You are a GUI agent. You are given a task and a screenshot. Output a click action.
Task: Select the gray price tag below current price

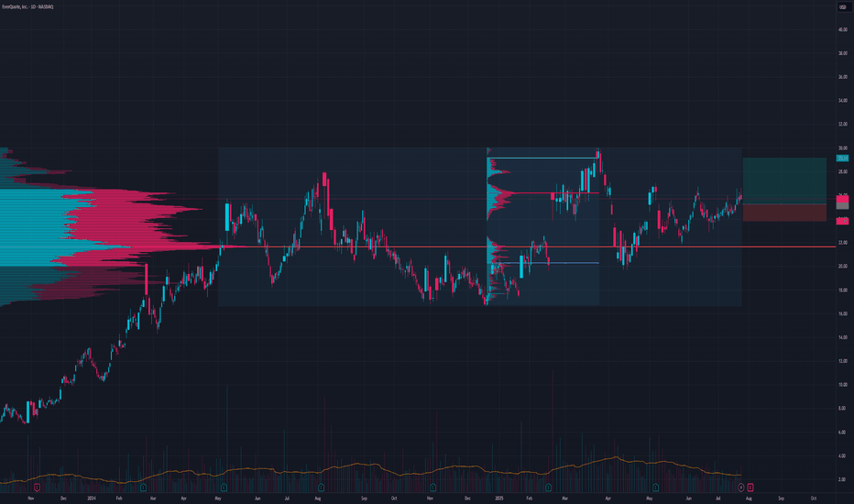(843, 206)
